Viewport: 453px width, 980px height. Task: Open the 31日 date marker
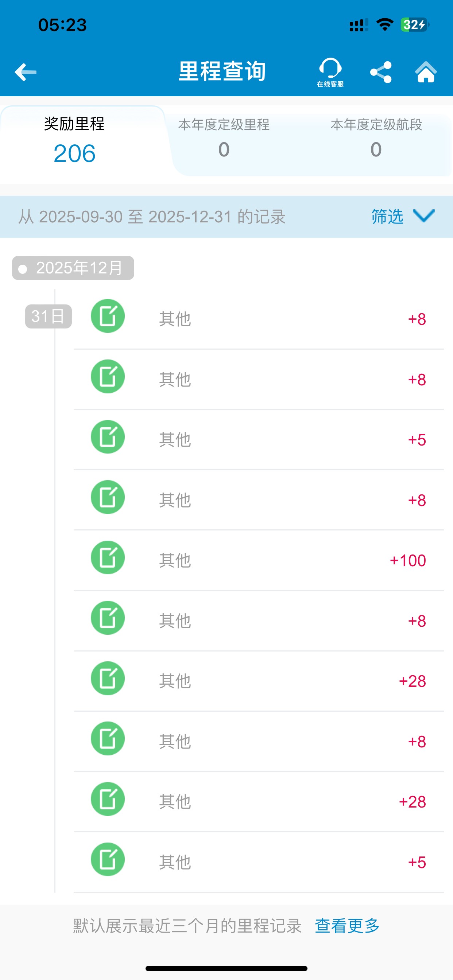click(49, 316)
